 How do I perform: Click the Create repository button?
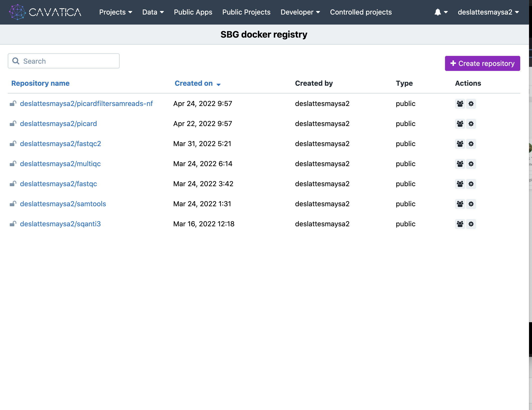[482, 63]
